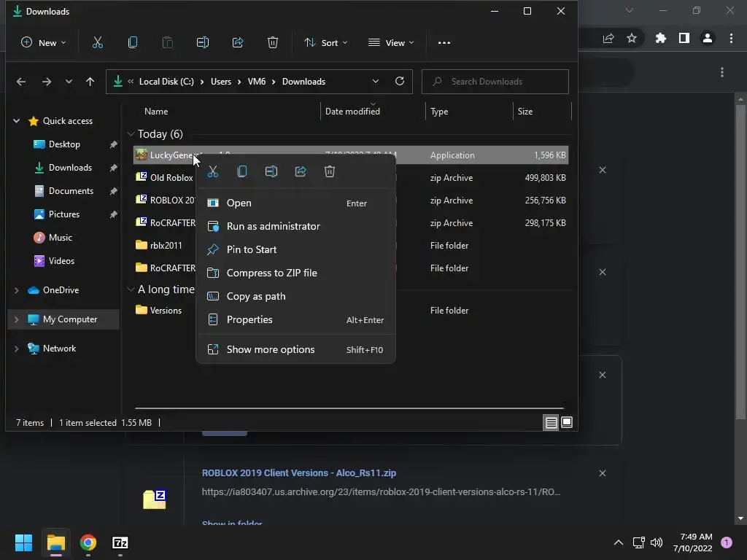The width and height of the screenshot is (747, 560).
Task: Click Local Disk (C:) breadcrumb
Action: click(x=166, y=82)
